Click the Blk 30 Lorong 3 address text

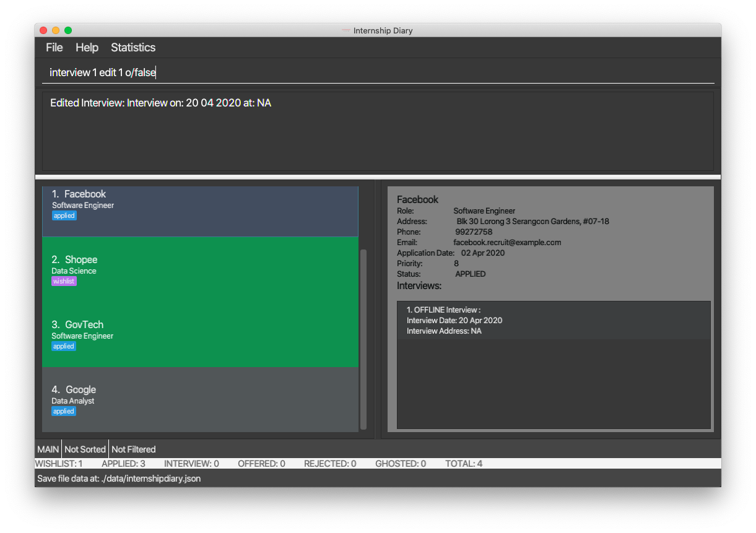(532, 222)
